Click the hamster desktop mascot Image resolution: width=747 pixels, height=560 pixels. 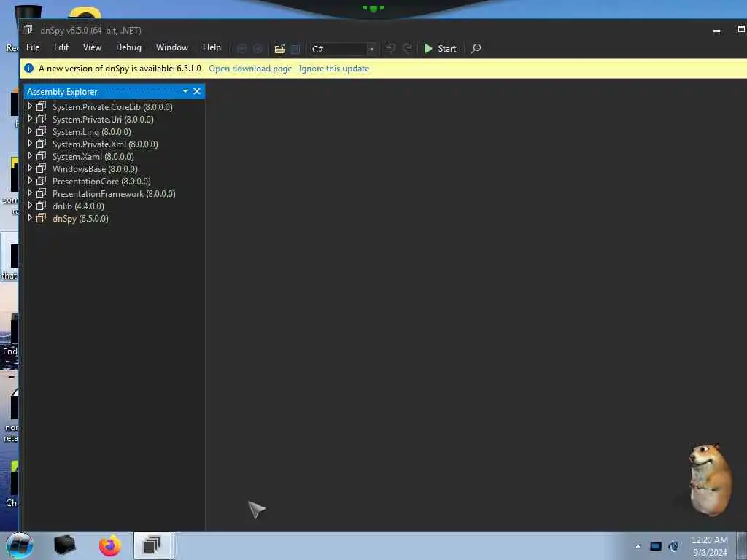(x=710, y=480)
